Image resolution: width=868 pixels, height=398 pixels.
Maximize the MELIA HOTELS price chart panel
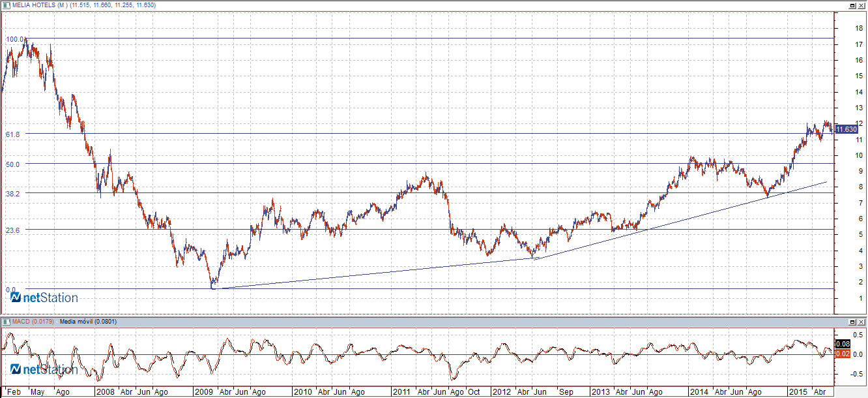coord(852,5)
